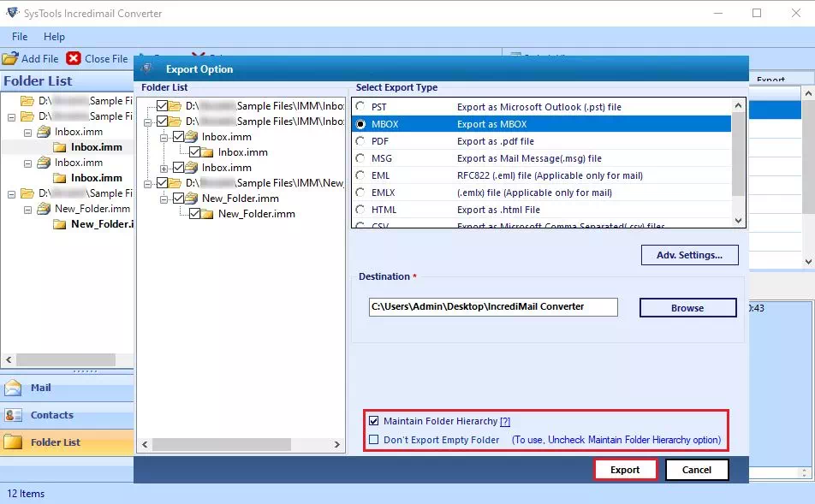
Task: Click main Folder List horizontal scrollbar left arrow
Action: coord(9,359)
